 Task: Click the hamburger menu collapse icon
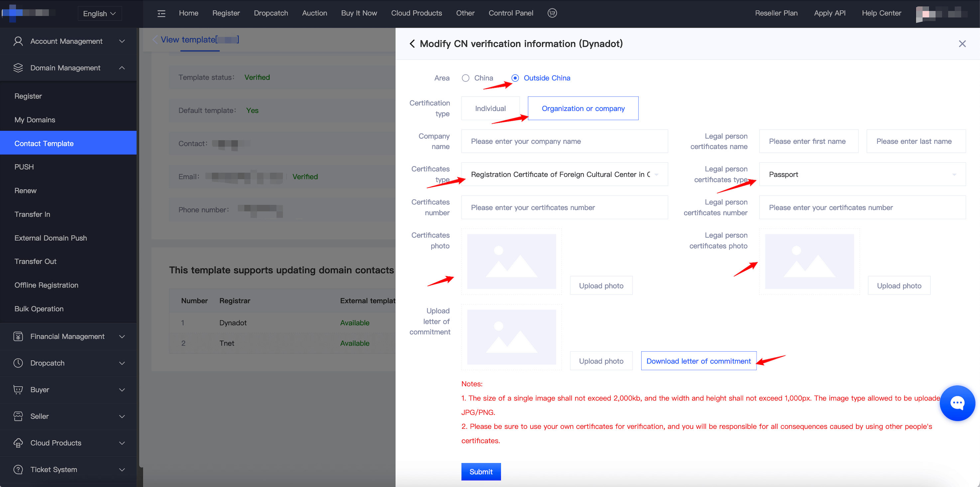[161, 13]
